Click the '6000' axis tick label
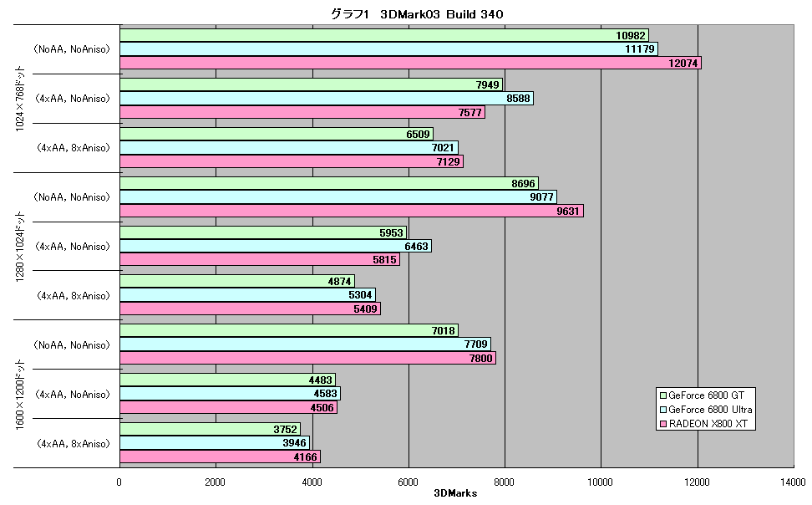This screenshot has height=505, width=812. [408, 482]
